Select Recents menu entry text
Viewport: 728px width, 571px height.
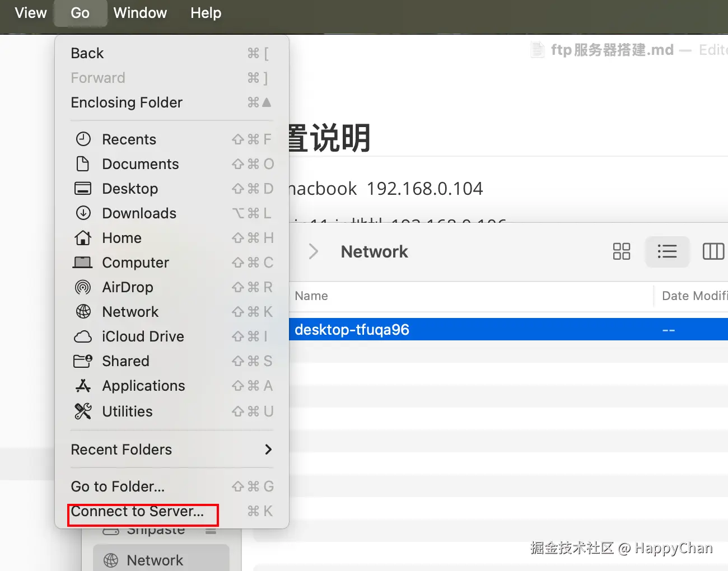coord(129,139)
